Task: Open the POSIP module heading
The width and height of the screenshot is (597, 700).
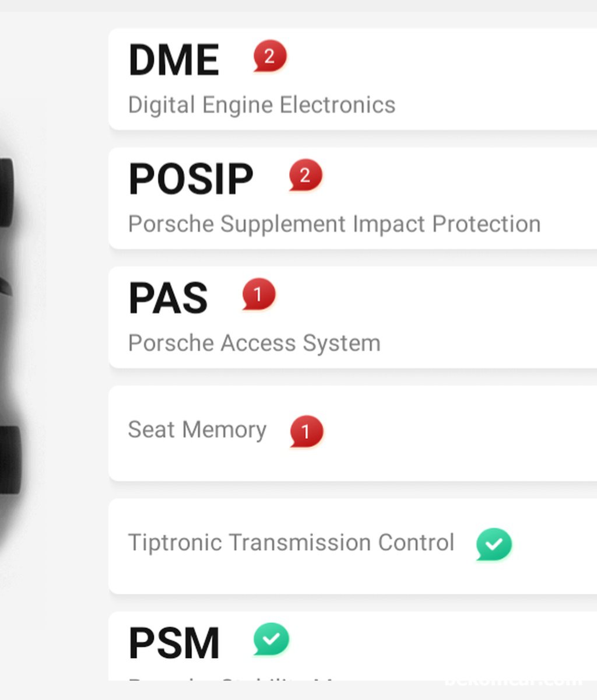Action: coord(191,178)
